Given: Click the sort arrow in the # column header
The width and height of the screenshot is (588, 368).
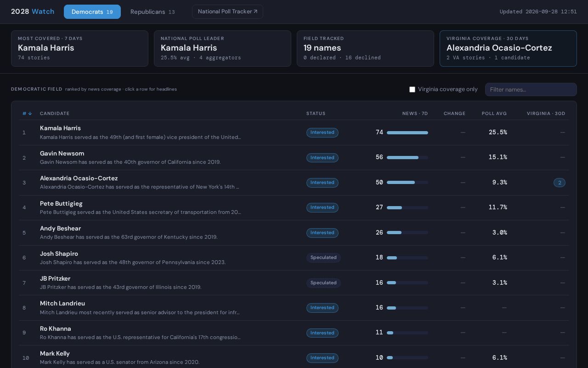Looking at the screenshot, I should (30, 114).
